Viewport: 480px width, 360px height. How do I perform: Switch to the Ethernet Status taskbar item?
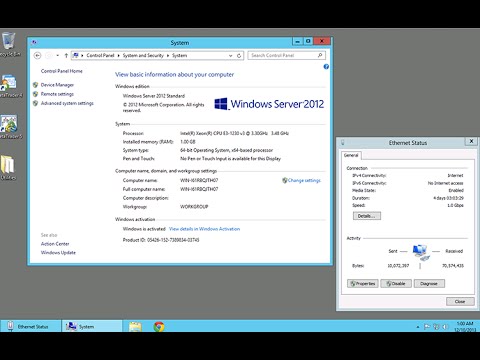31,326
